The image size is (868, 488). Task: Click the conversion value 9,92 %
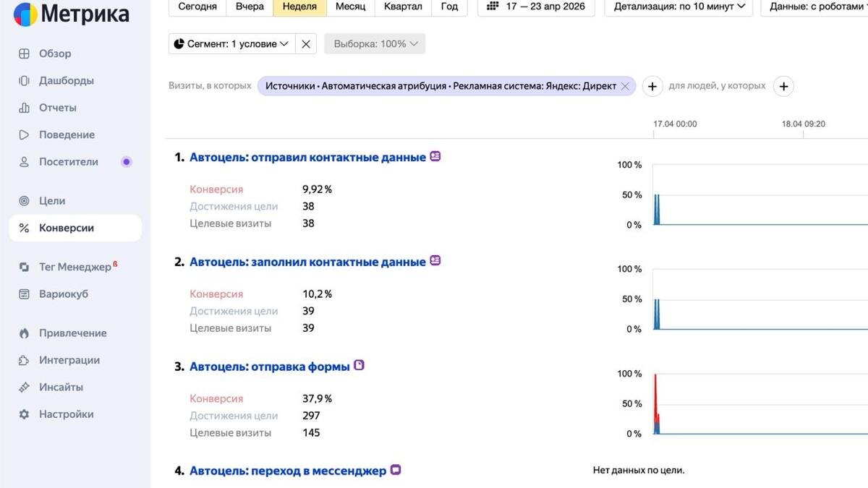(317, 189)
